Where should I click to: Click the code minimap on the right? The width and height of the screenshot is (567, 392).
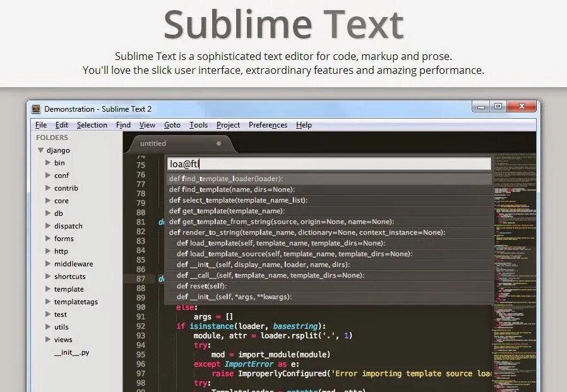515,271
